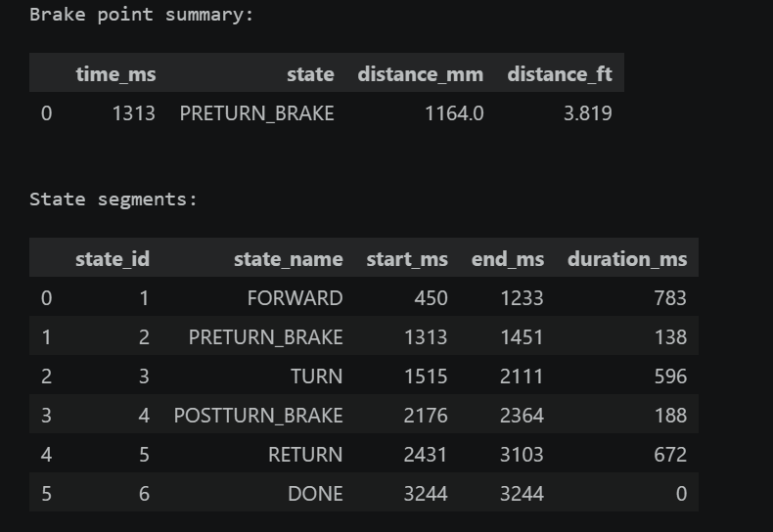Click the distance_mm column header
Viewport: 773px width, 532px height.
(x=421, y=74)
